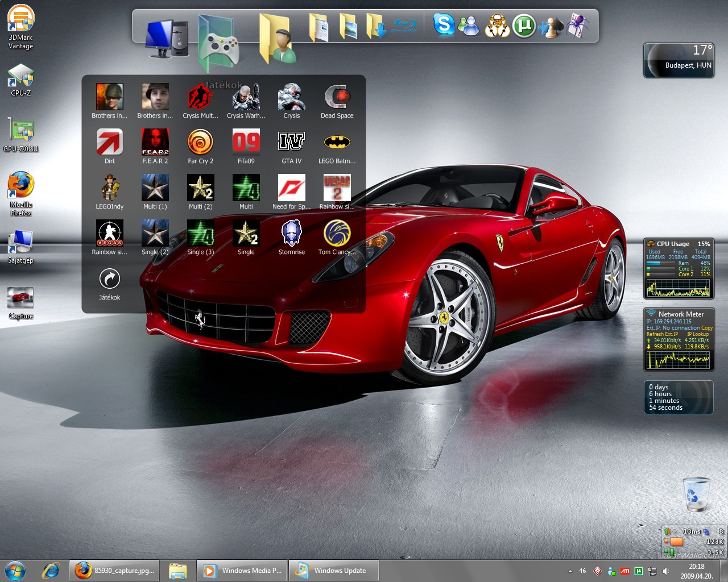Open GTA IV in the games stack
This screenshot has height=582, width=728.
[x=291, y=143]
